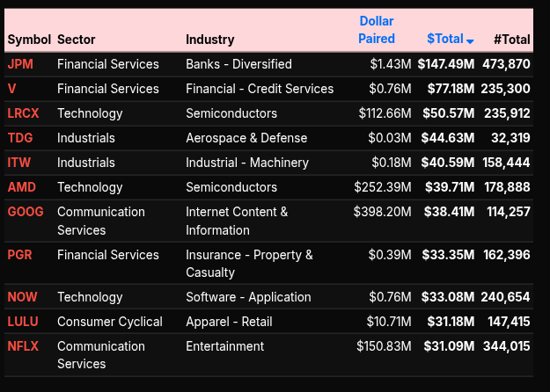The image size is (550, 392).
Task: Open the PGR symbol link
Action: tap(20, 255)
